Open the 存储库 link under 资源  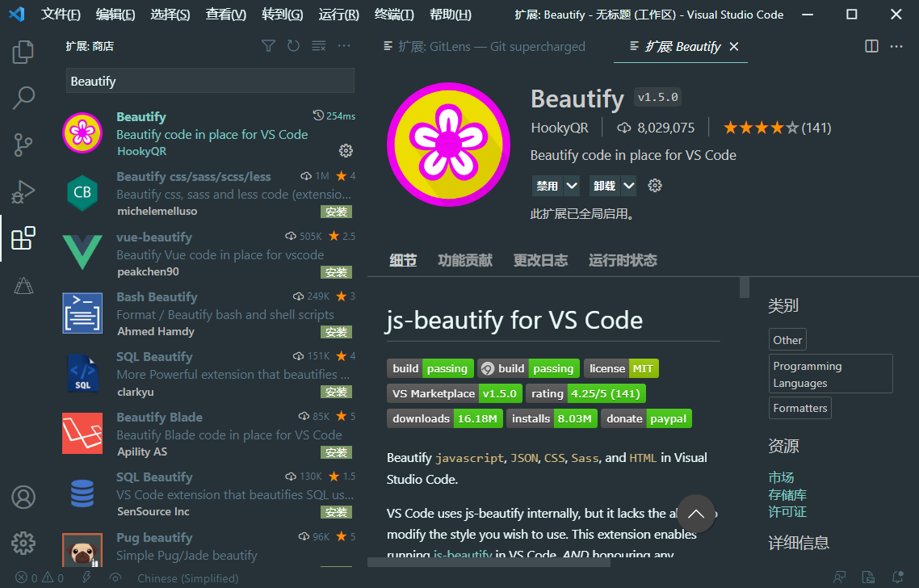pos(787,494)
